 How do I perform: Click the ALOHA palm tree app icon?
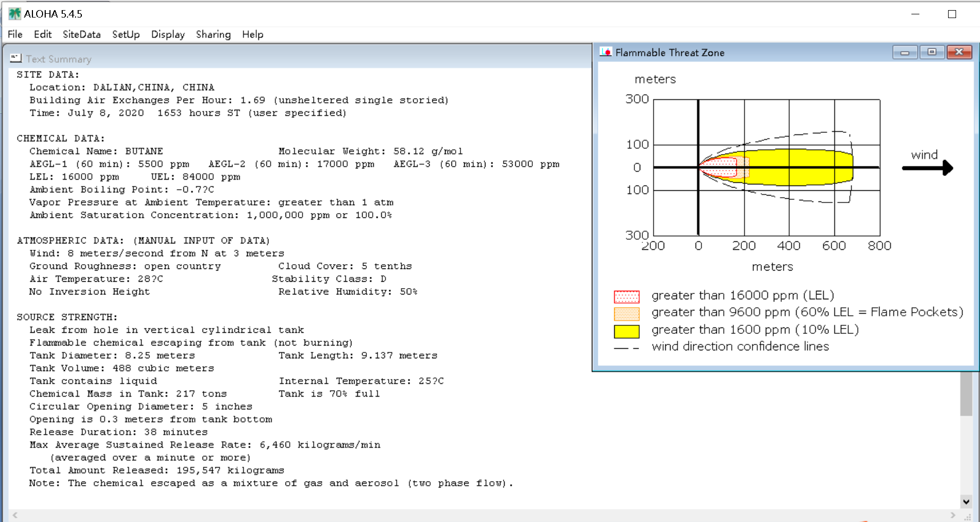[x=14, y=14]
